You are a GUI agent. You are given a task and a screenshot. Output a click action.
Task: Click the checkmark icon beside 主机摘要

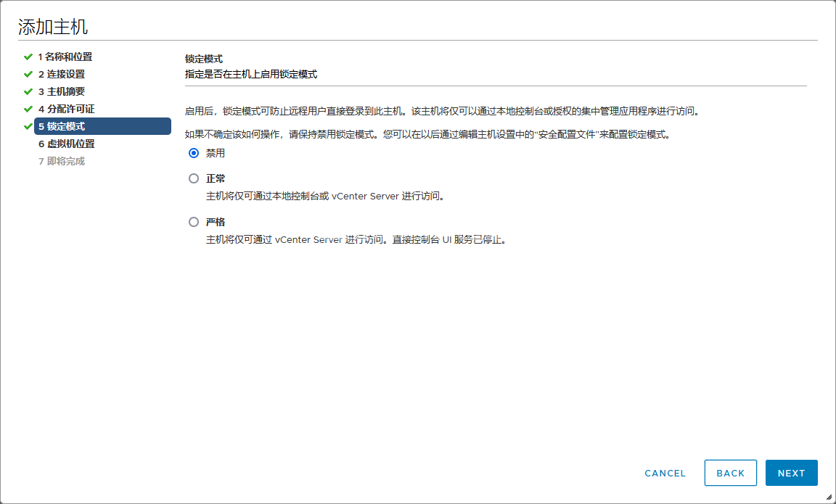point(28,91)
